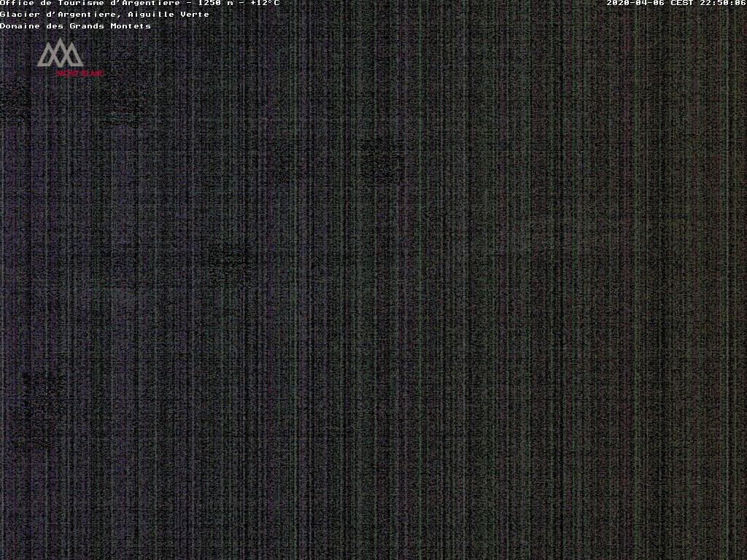Select the 'Domaine des Grands Montets' text
The height and width of the screenshot is (560, 747).
[75, 26]
